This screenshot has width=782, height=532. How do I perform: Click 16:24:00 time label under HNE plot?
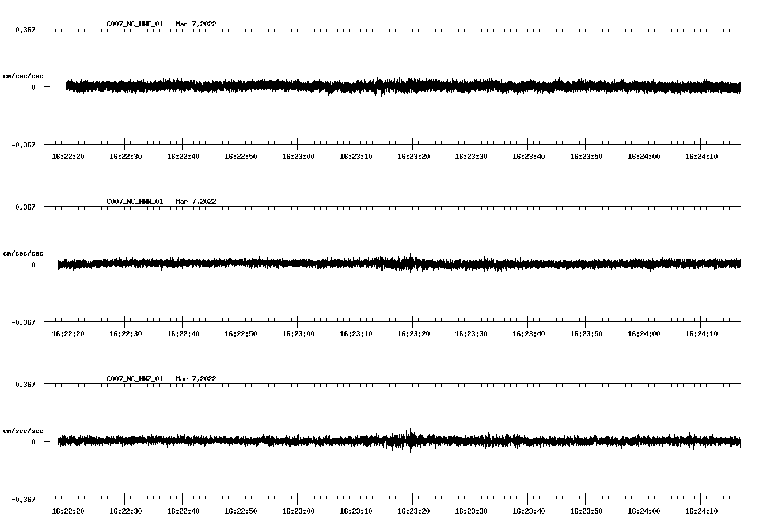click(644, 156)
